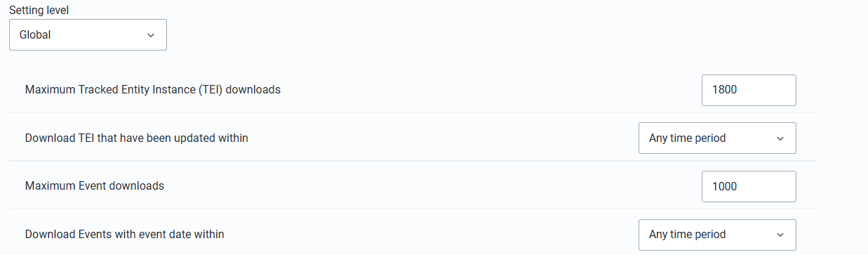This screenshot has width=868, height=255.
Task: Click the 'Maximum Event downloads' label
Action: [95, 186]
